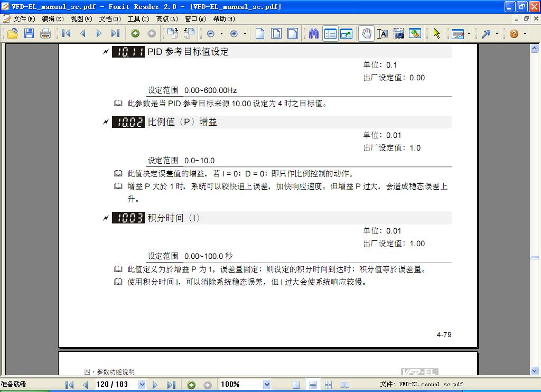Choose the Select Text tool
541x392 pixels.
pos(383,33)
